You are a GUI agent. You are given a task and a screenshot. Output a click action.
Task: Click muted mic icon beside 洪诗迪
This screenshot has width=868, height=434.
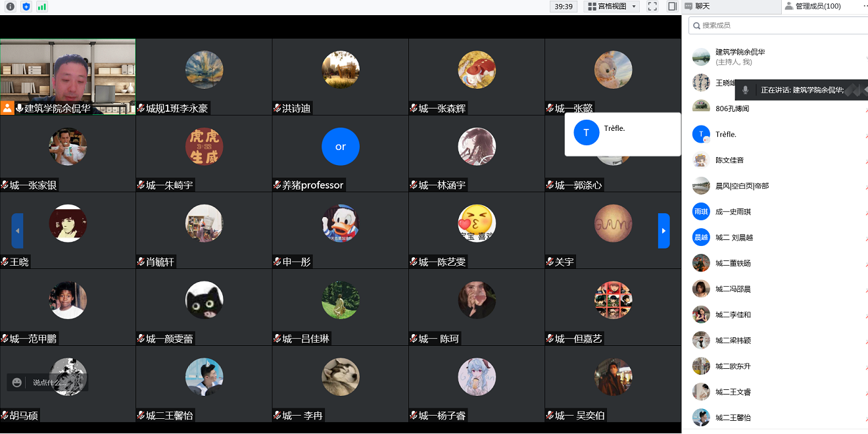coord(277,108)
